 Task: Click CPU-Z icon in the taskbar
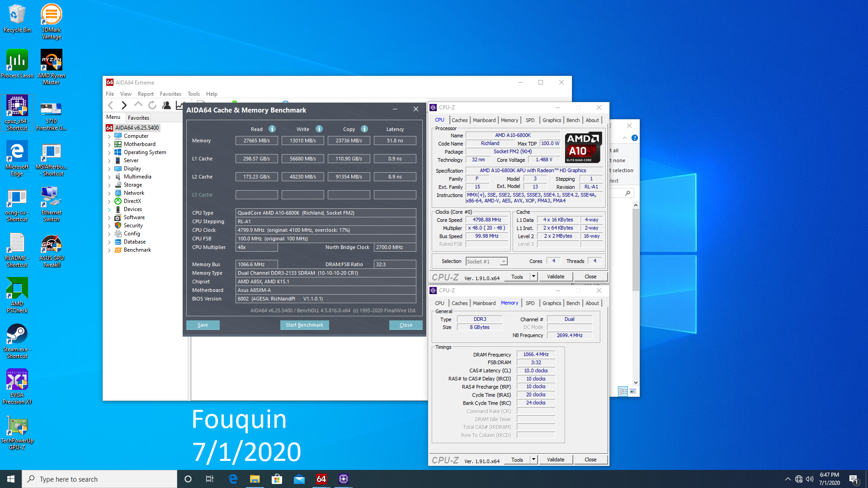(344, 479)
